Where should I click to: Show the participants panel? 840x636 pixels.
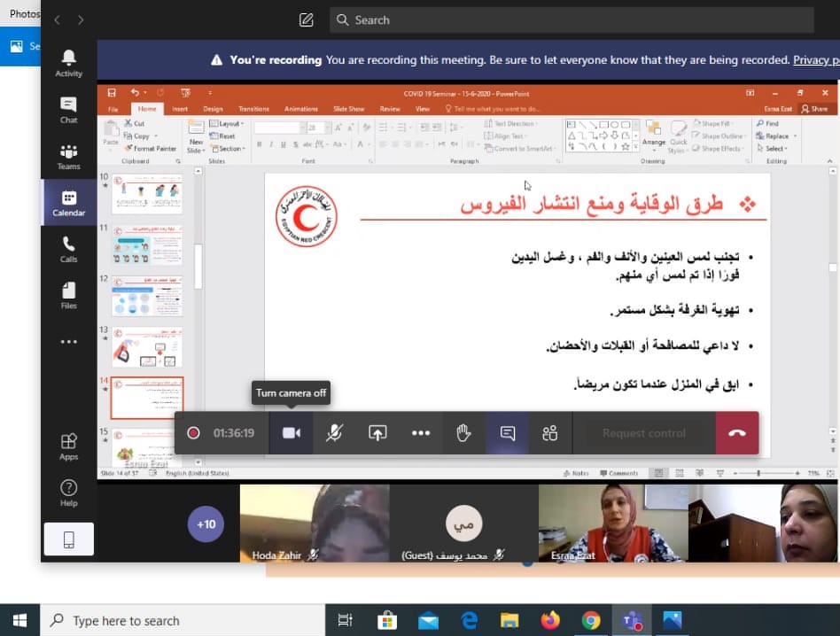click(x=549, y=433)
